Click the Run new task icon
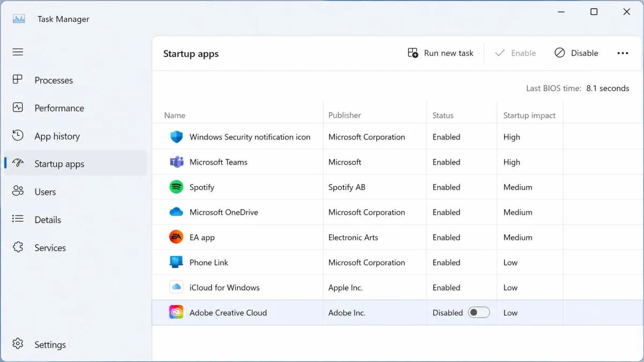 pos(413,53)
